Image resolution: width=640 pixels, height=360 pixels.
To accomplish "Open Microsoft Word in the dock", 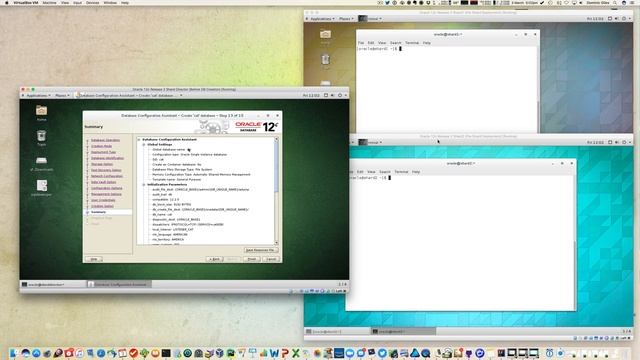I will pyautogui.click(x=274, y=353).
